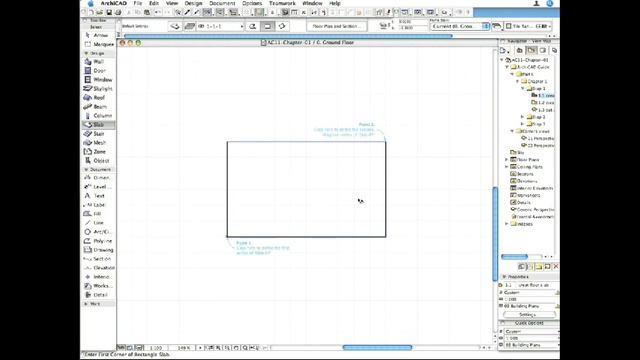Open the Apple menu
Viewport: 640px width, 360px height.
pyautogui.click(x=91, y=3)
